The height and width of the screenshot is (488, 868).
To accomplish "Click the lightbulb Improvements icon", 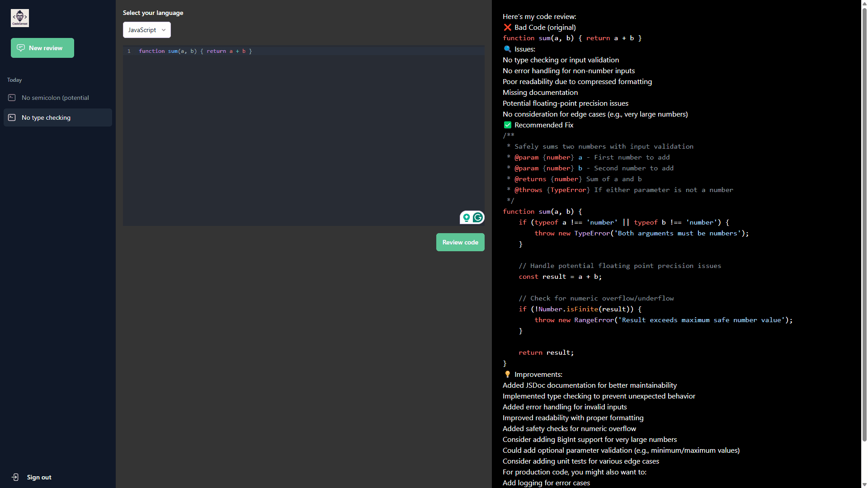I will (507, 375).
